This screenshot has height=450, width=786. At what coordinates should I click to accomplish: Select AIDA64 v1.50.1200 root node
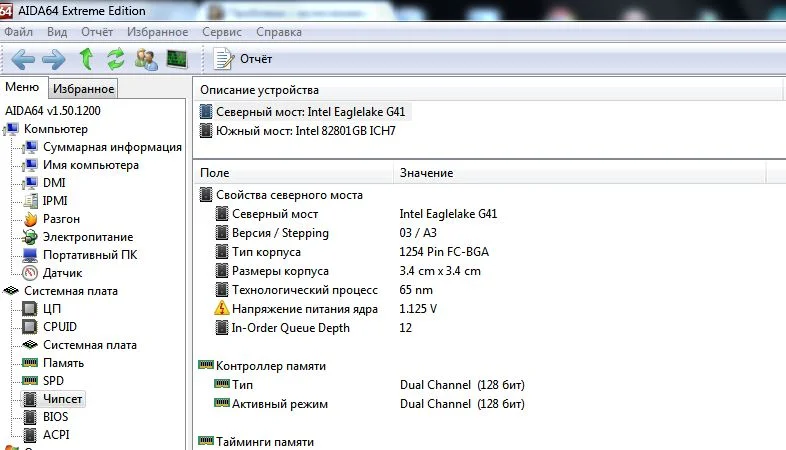pyautogui.click(x=53, y=111)
